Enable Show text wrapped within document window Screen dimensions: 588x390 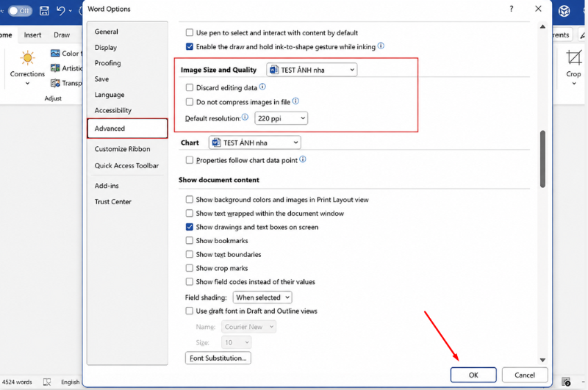point(190,213)
